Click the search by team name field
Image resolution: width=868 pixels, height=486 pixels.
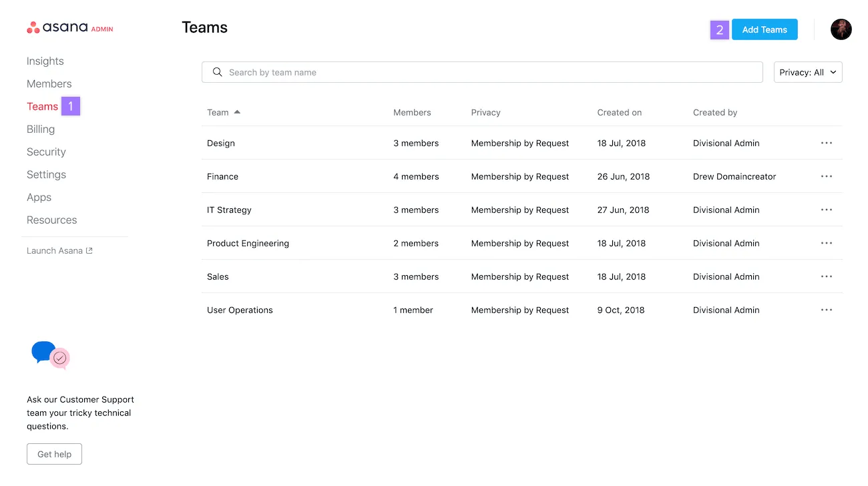(x=467, y=71)
